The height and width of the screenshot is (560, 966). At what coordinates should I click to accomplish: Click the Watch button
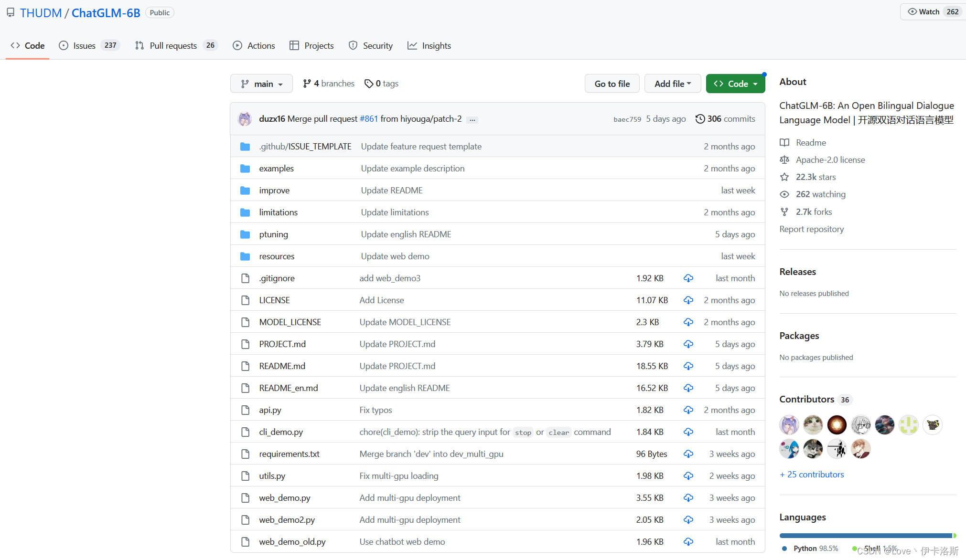click(932, 12)
